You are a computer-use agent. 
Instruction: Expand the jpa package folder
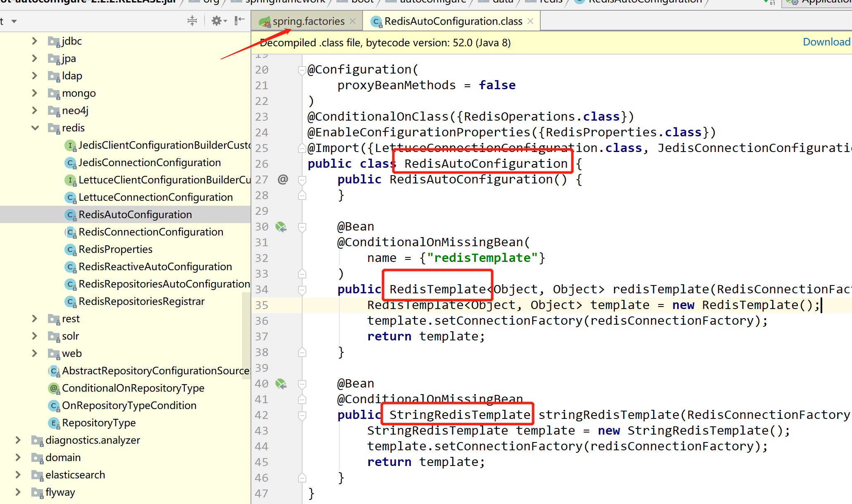pyautogui.click(x=35, y=58)
